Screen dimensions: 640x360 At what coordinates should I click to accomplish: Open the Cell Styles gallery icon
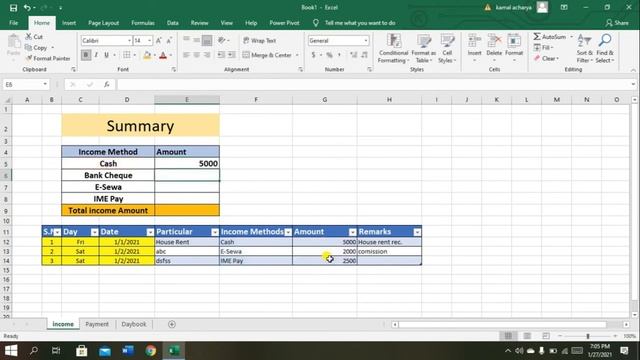click(x=447, y=41)
